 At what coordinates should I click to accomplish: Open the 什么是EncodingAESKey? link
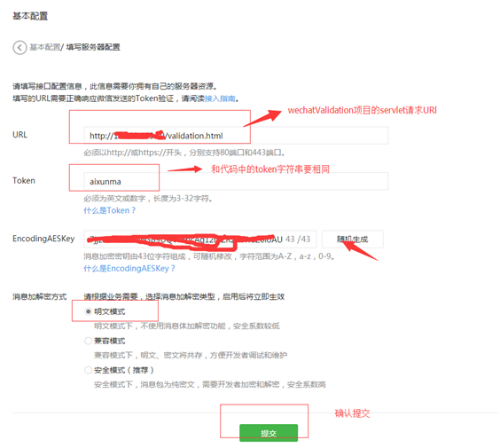pyautogui.click(x=129, y=268)
